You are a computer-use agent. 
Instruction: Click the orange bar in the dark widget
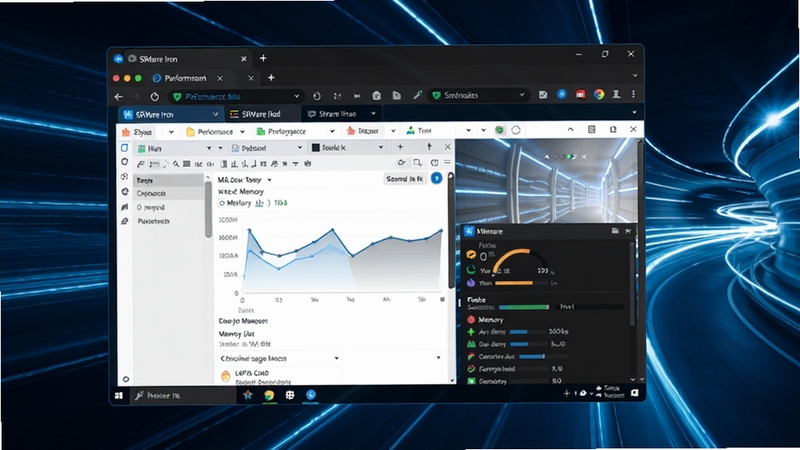click(514, 283)
